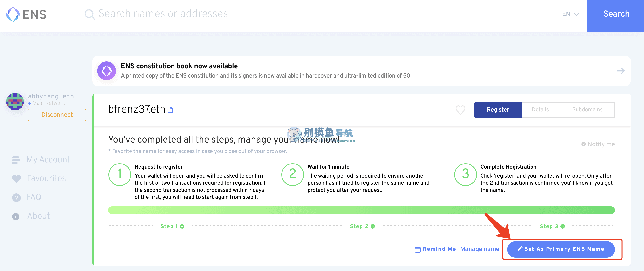
Task: Open the ENS constitution book announcement title
Action: pyautogui.click(x=179, y=66)
